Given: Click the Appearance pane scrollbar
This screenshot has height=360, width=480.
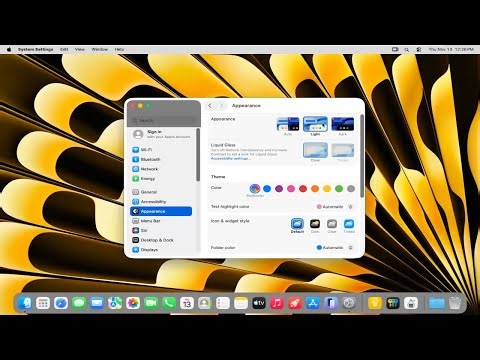Looking at the screenshot, I should (362, 156).
